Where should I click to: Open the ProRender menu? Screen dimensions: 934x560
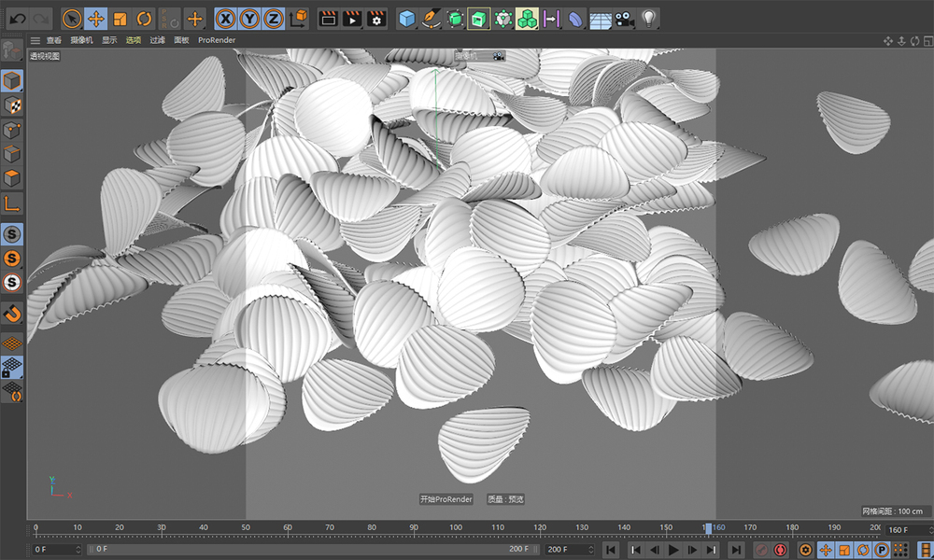point(217,40)
